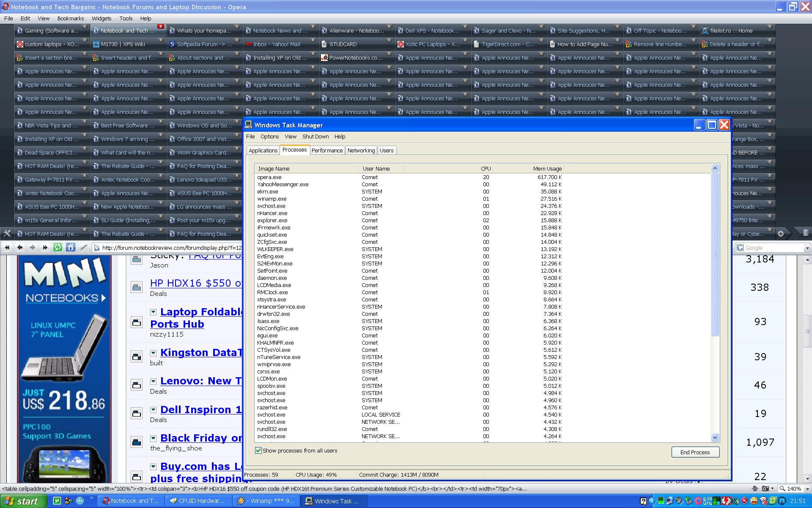The image size is (812, 508).
Task: Open Networking tab in Task Manager
Action: click(361, 150)
